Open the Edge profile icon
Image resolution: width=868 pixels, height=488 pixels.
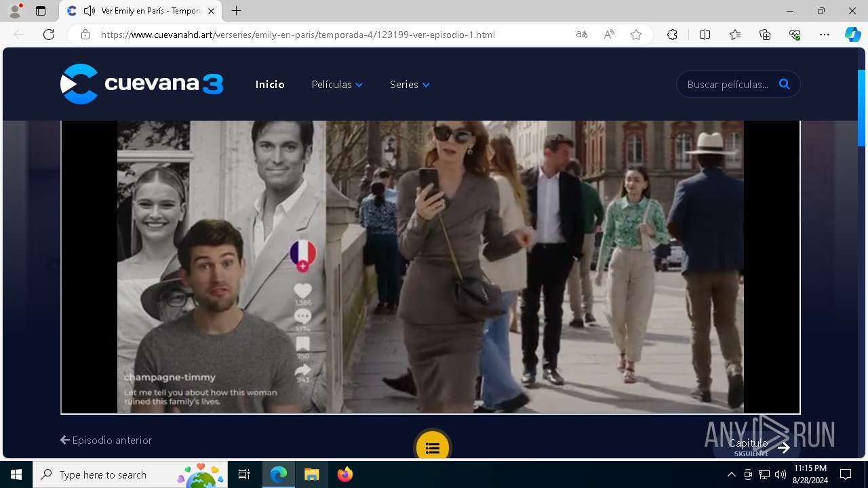[15, 11]
